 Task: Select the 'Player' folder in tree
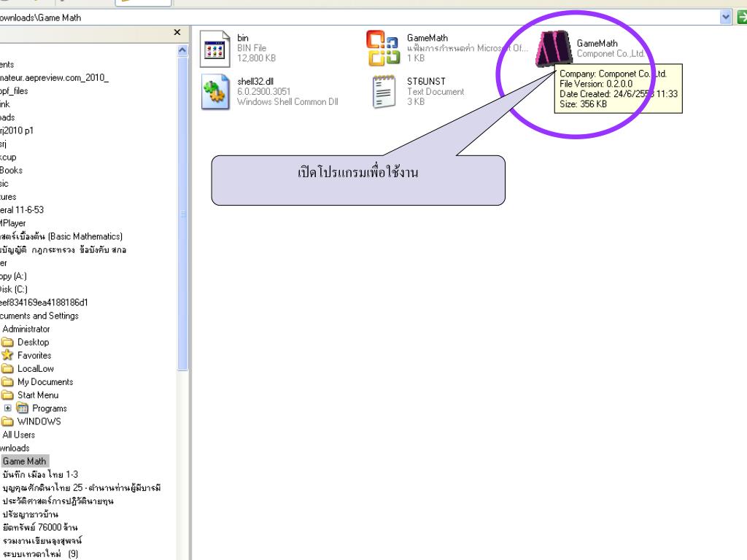coord(13,223)
